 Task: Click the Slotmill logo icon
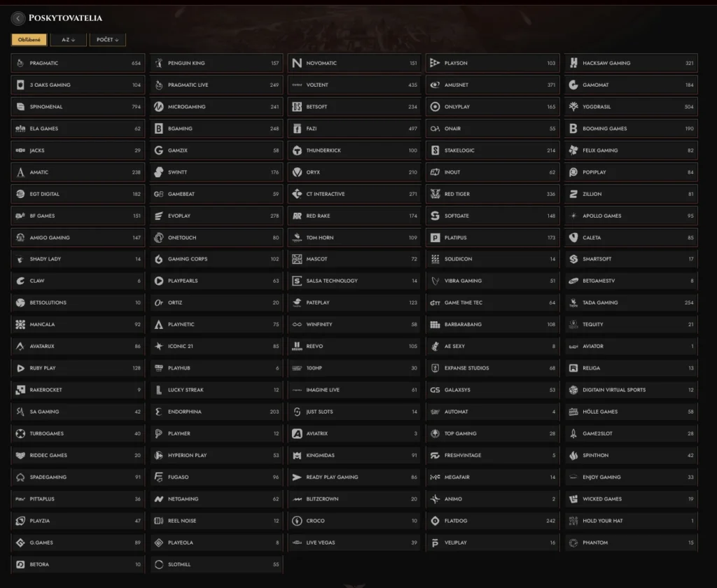159,564
